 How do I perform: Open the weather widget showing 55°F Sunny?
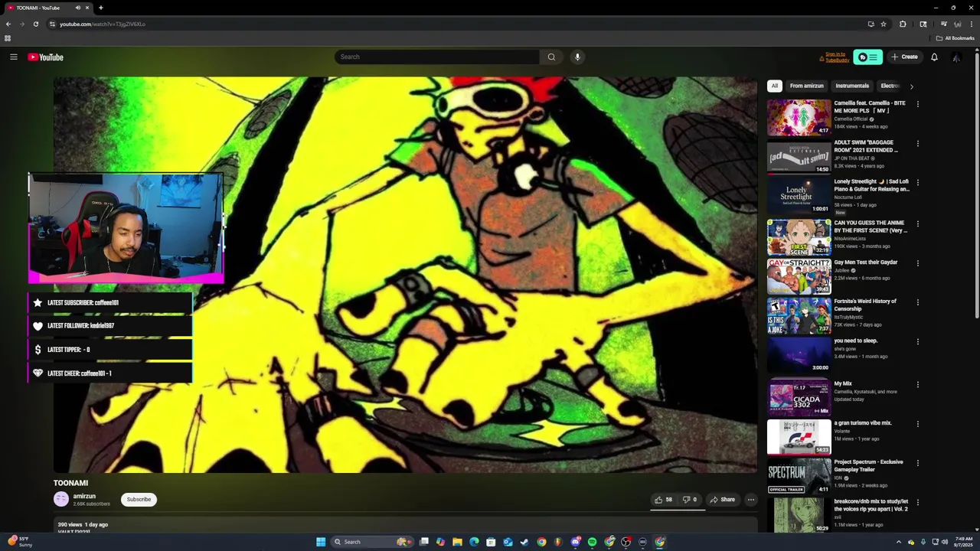(20, 542)
